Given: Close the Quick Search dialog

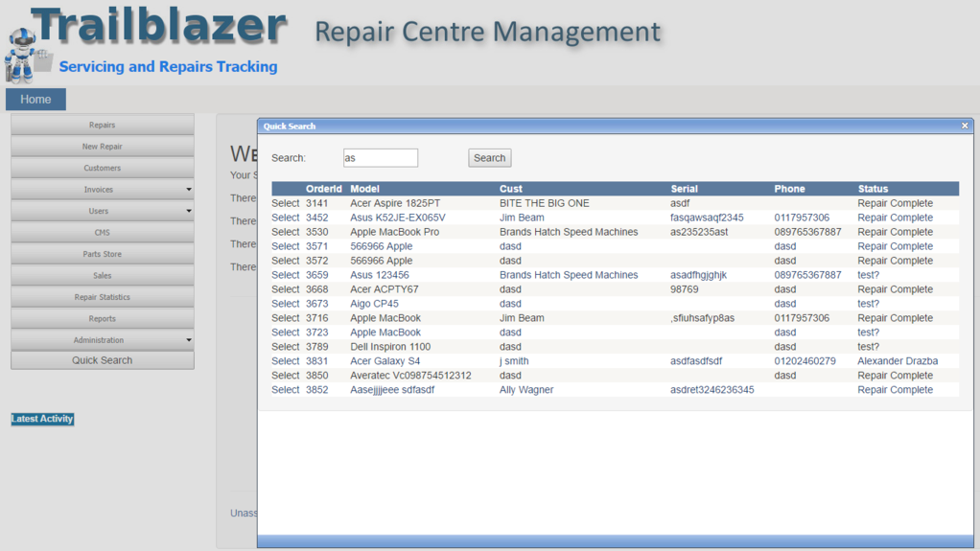Looking at the screenshot, I should pos(965,126).
